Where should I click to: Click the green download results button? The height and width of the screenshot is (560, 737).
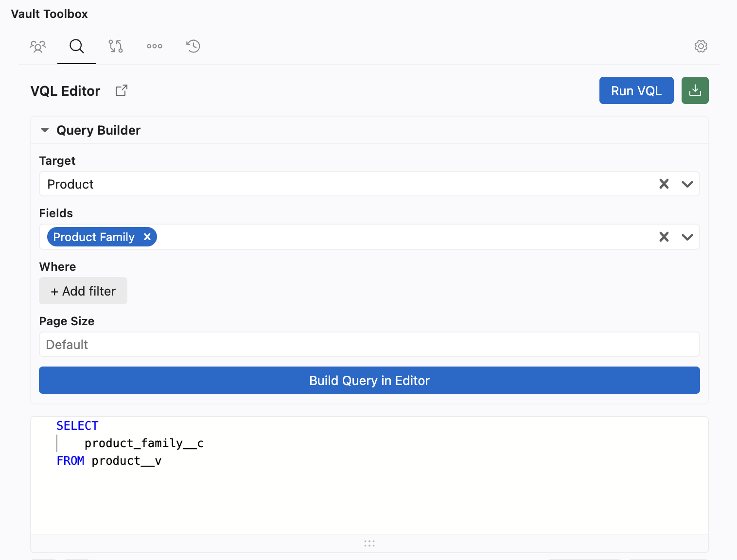[x=695, y=90]
